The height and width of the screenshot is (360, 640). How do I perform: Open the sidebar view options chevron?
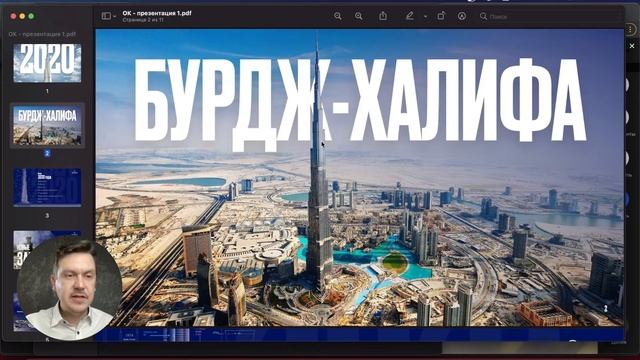[x=114, y=16]
